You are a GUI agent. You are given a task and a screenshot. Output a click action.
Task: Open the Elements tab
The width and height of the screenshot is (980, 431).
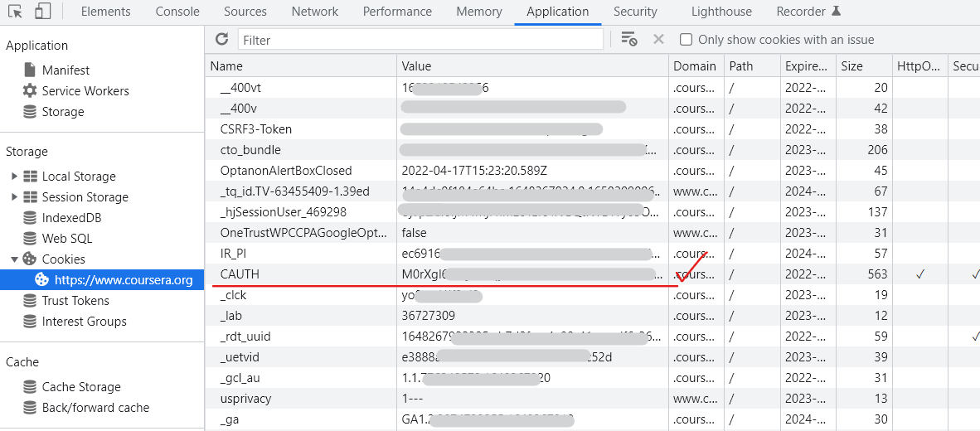[105, 12]
